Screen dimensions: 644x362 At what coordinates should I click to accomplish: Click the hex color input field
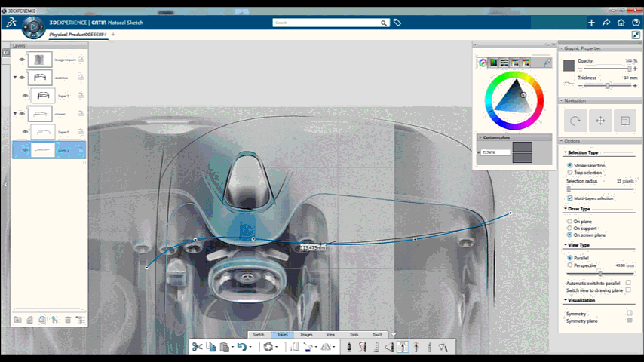495,152
